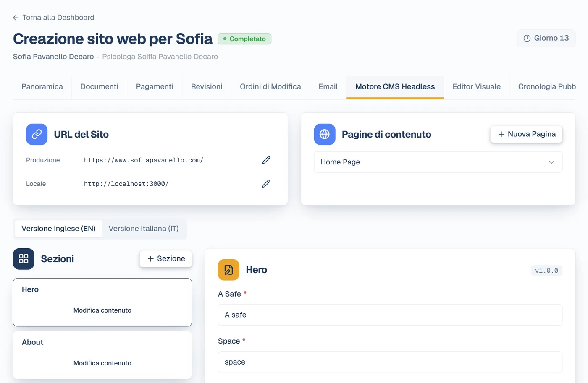Screen dimensions: 588x383
Task: Select the Revisioni tab
Action: (207, 87)
